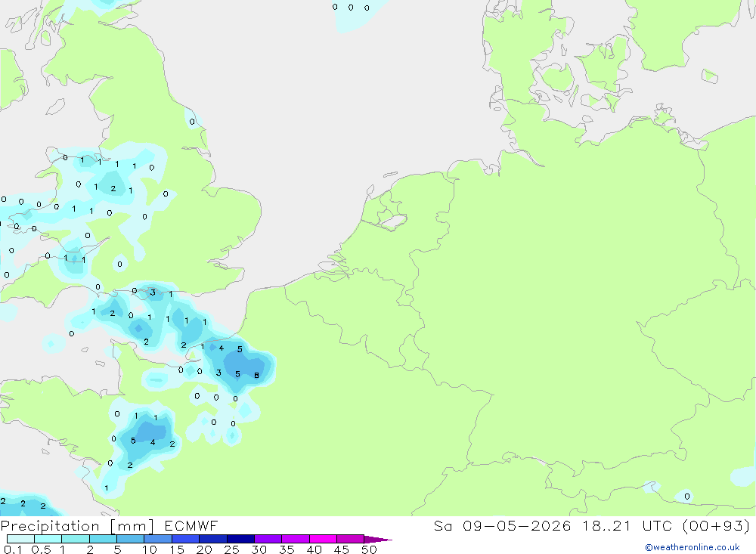Click the "0" value in the bottom-right Alps area
The width and height of the screenshot is (756, 554).
(687, 496)
